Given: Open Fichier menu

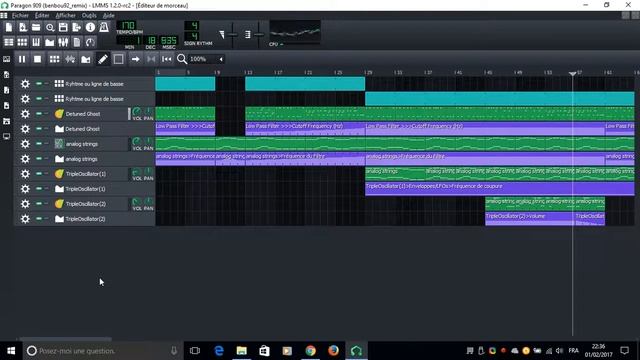Looking at the screenshot, I should point(20,16).
